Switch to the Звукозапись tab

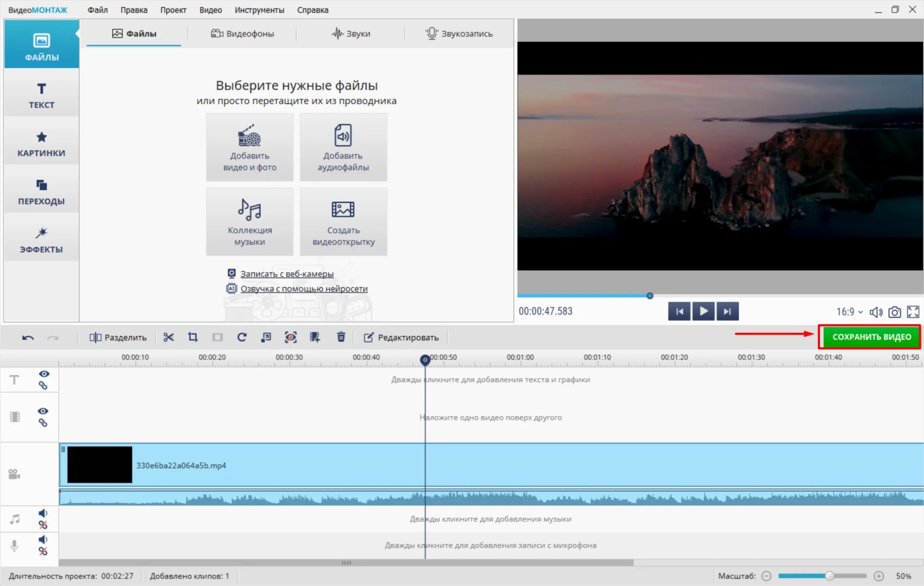click(459, 33)
